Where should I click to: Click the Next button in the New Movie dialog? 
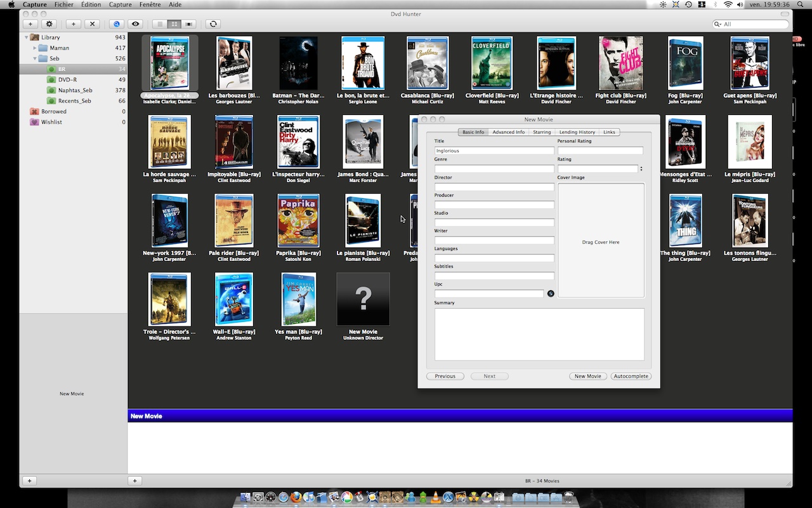tap(490, 376)
